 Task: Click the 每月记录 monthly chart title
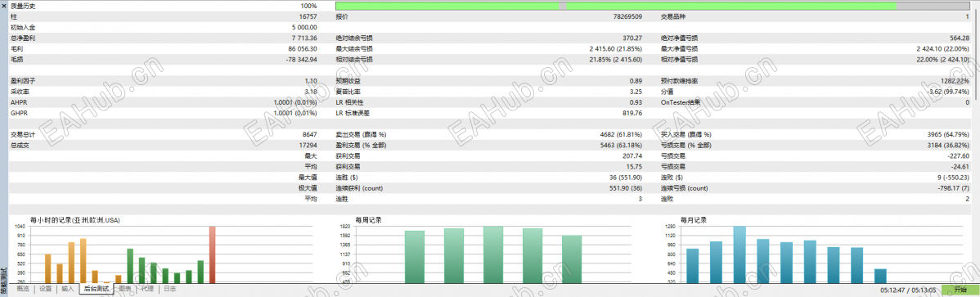click(693, 220)
